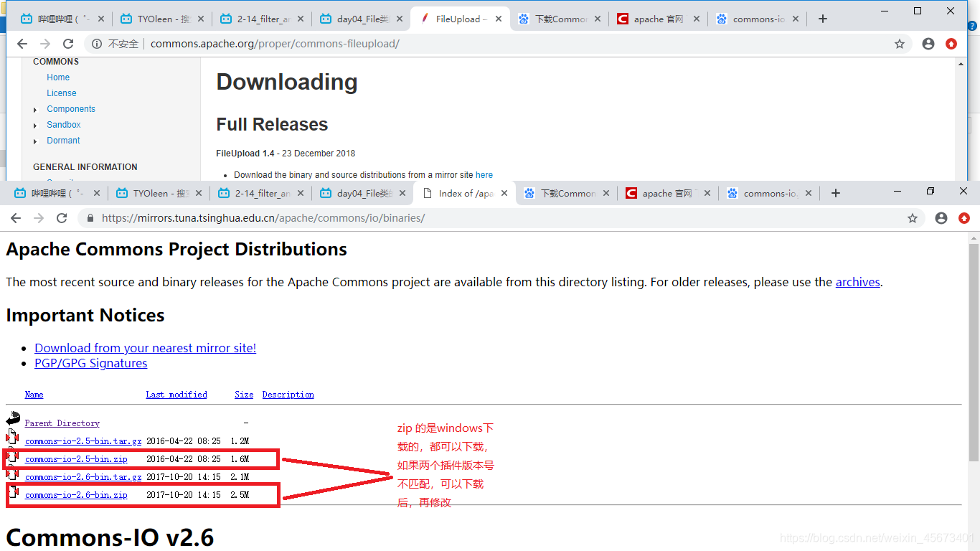The width and height of the screenshot is (980, 551).
Task: Reload the tsinghua mirror page
Action: 62,218
